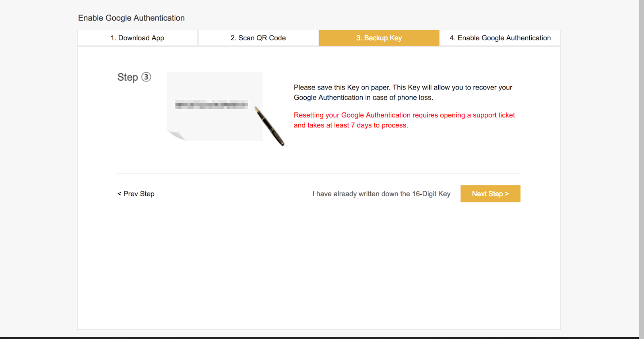
Task: Switch to the Scan QR Code tab
Action: [258, 38]
